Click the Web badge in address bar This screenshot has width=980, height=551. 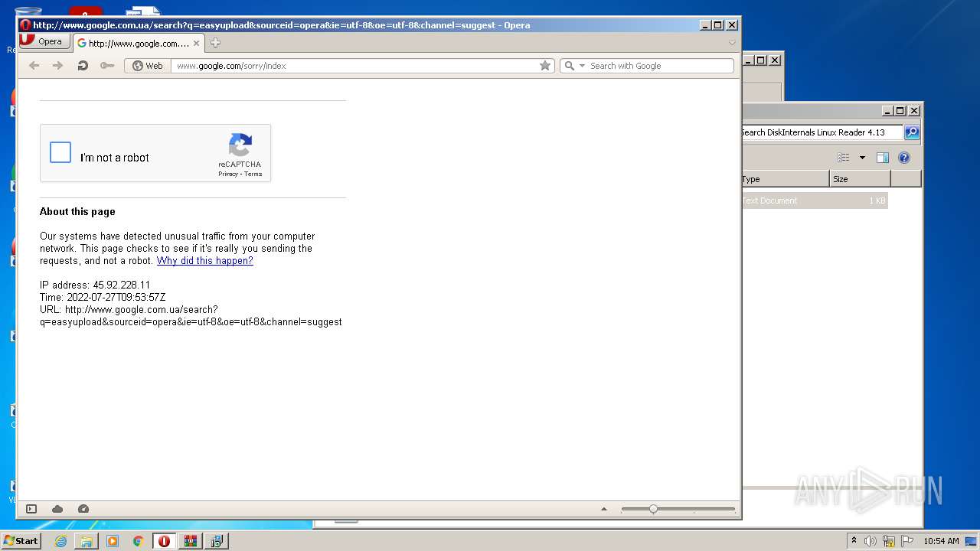[148, 66]
